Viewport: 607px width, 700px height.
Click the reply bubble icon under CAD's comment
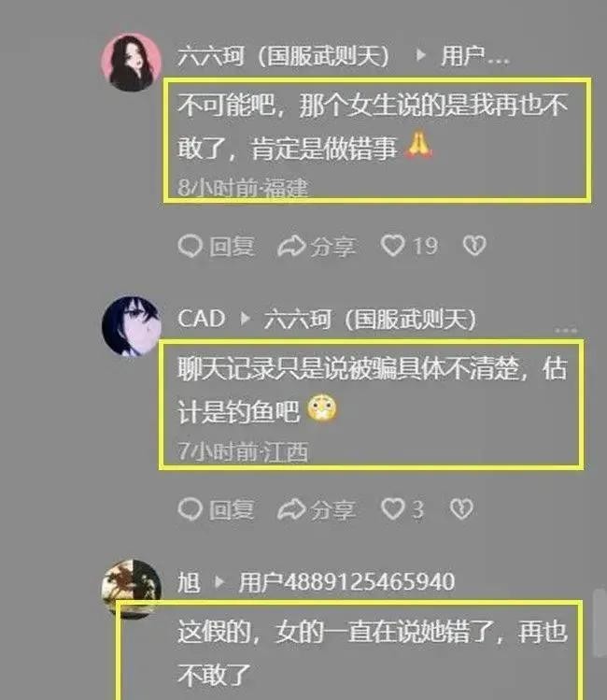pos(191,509)
